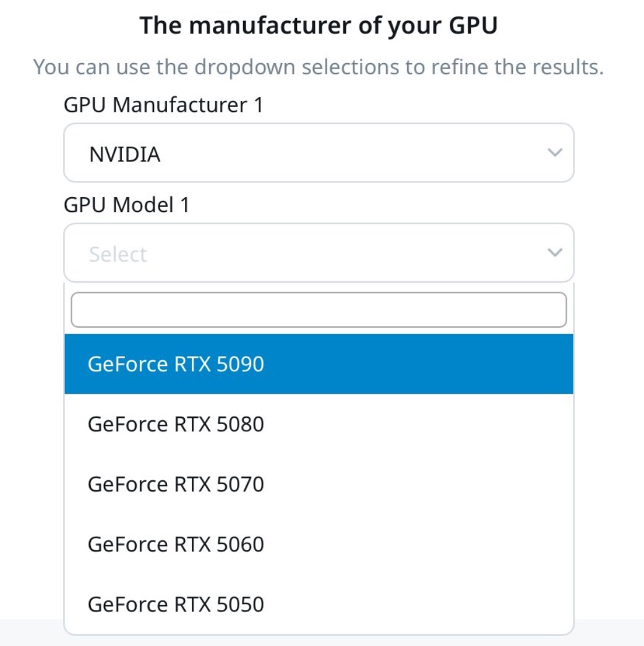Select GeForce RTX 5080 from the list

(x=319, y=424)
